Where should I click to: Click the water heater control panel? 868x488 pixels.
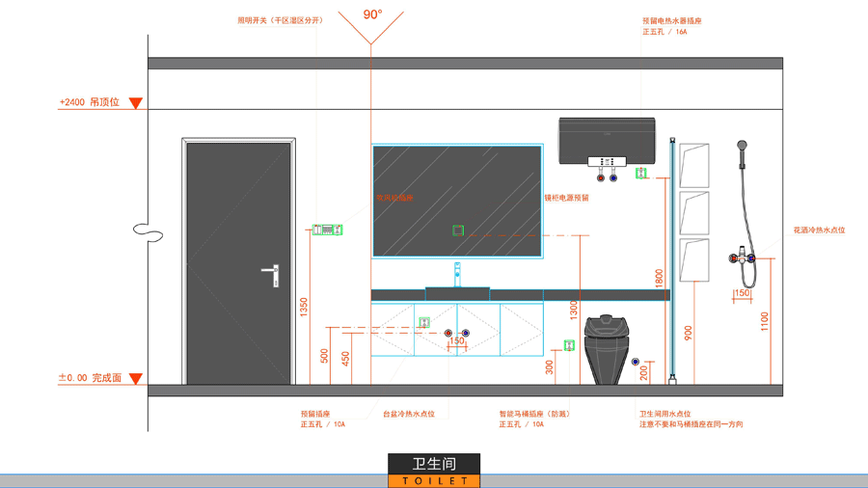608,162
